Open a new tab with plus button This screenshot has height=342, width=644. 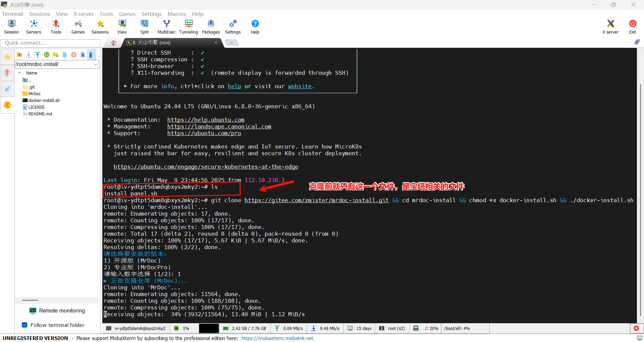pyautogui.click(x=231, y=43)
